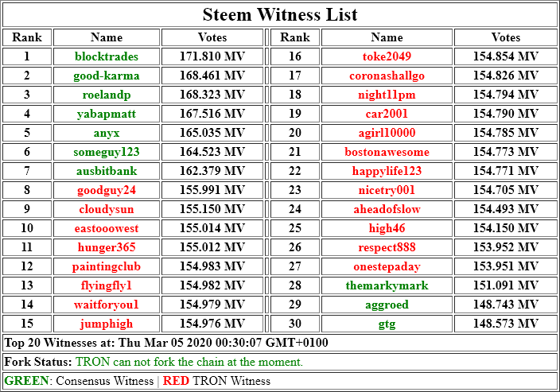Screen dimensions: 560x392
Task: Click the left Rank column header
Action: pyautogui.click(x=27, y=37)
